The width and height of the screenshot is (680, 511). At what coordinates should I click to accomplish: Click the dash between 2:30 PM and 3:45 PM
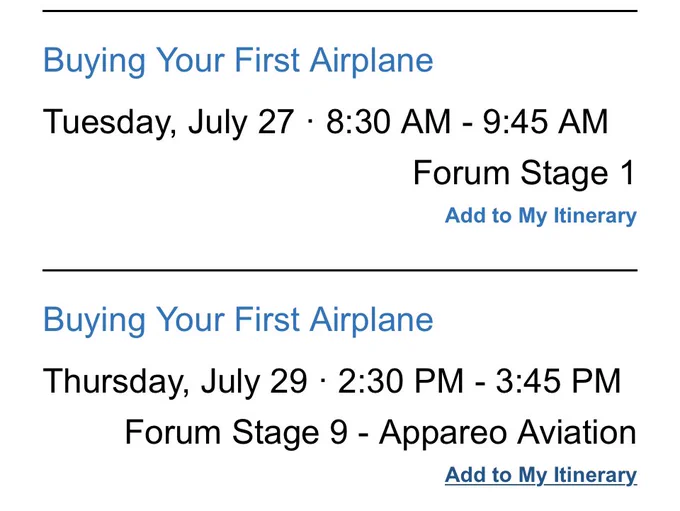(480, 383)
